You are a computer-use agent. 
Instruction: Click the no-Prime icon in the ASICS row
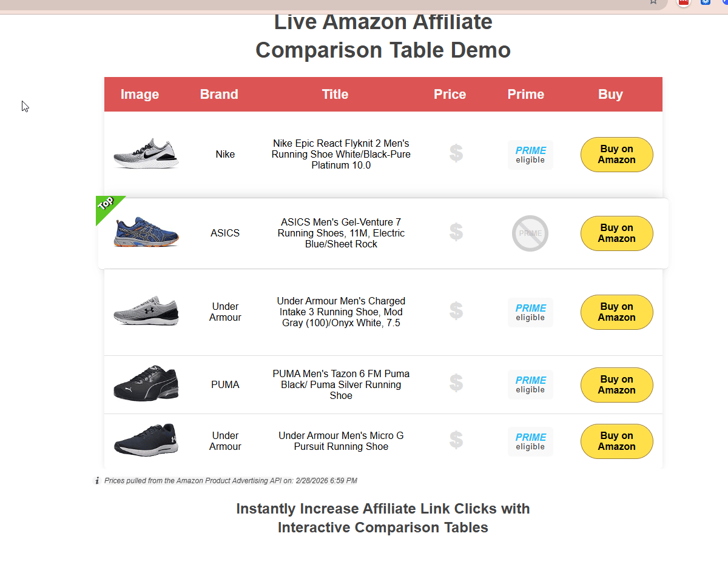pos(530,233)
